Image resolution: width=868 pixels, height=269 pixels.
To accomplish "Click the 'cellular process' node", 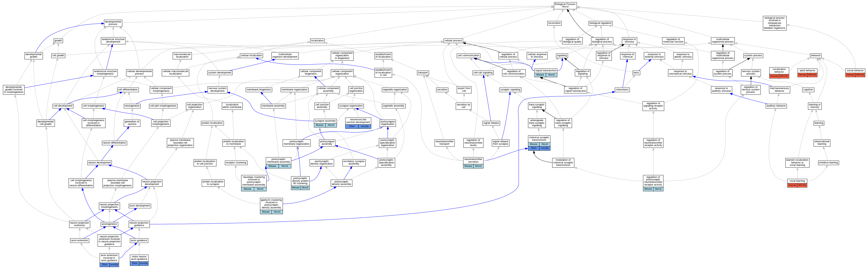I will [x=453, y=41].
